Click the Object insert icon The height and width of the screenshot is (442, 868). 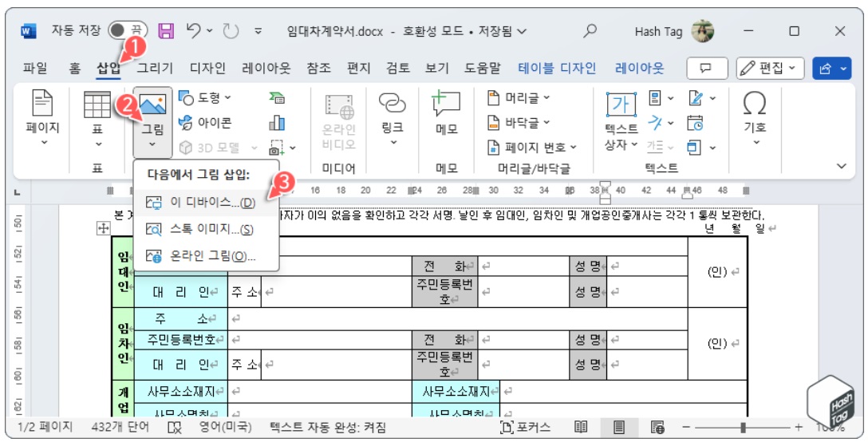[694, 148]
